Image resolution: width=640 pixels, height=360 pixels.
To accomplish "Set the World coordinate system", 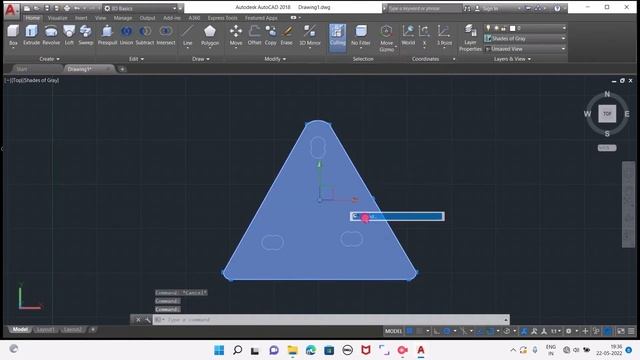I will 408,35.
